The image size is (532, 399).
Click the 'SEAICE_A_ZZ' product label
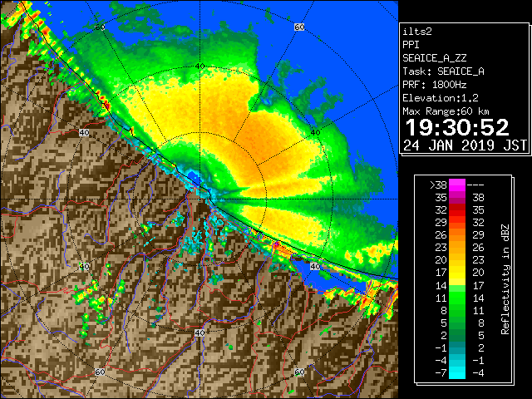[435, 58]
